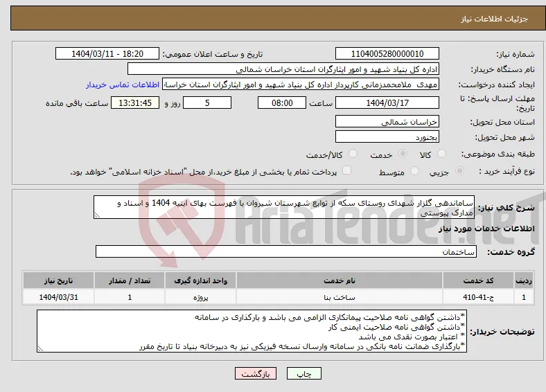
Task: Toggle the اسناد خزانه اسلامی payment checkbox
Action: [346, 170]
